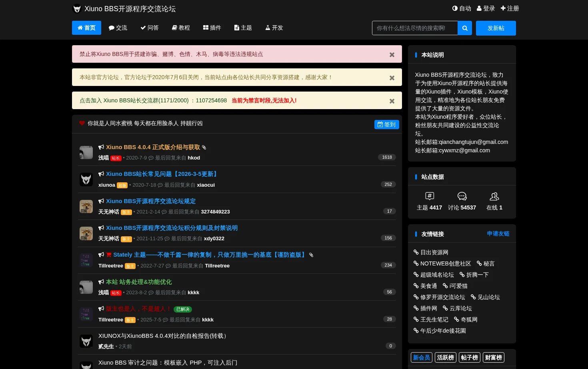
Task: Close the 本站非官方论坛 notice
Action: 392,78
